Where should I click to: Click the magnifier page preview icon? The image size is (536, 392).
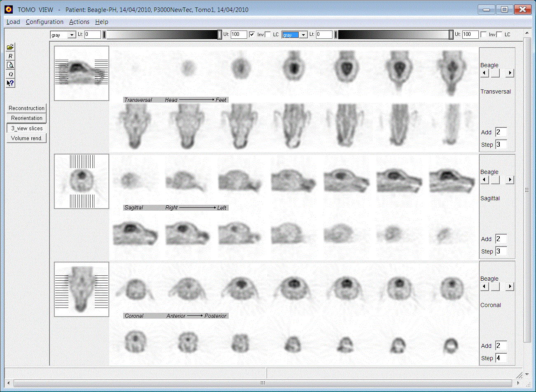pos(10,65)
